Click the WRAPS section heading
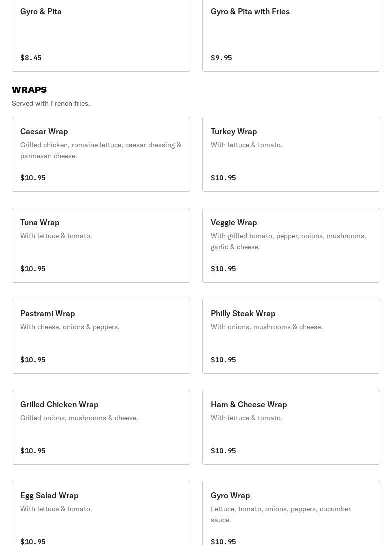Screen dimensions: 392x545 (x=29, y=90)
